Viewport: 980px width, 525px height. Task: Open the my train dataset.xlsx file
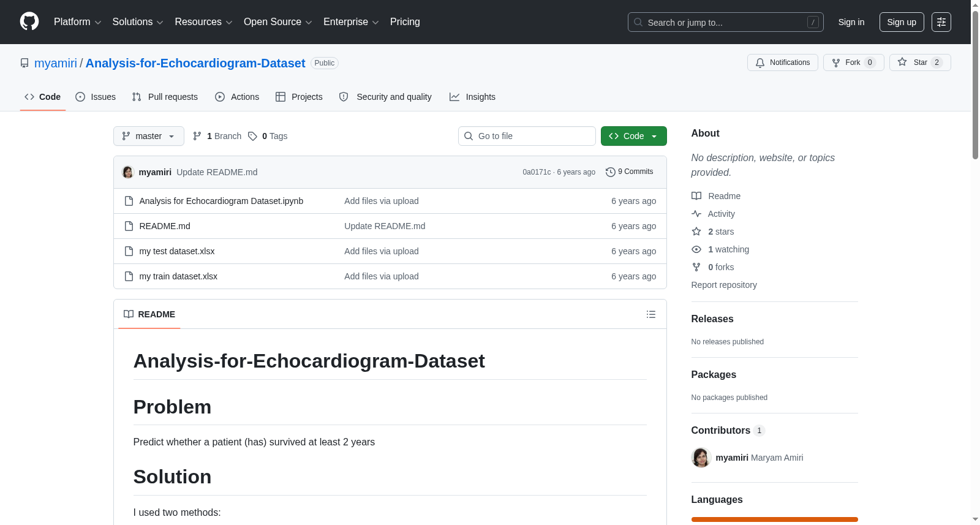(178, 276)
